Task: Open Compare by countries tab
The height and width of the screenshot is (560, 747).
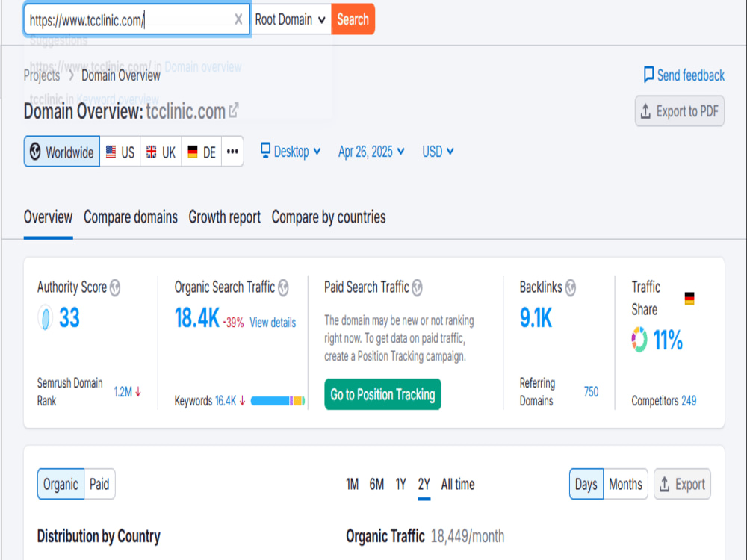Action: tap(329, 217)
